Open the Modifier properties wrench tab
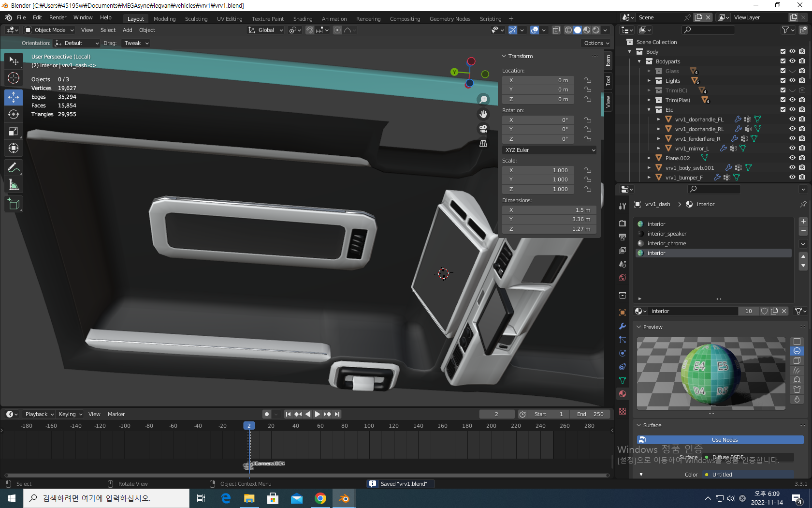The height and width of the screenshot is (508, 812). pos(623,326)
